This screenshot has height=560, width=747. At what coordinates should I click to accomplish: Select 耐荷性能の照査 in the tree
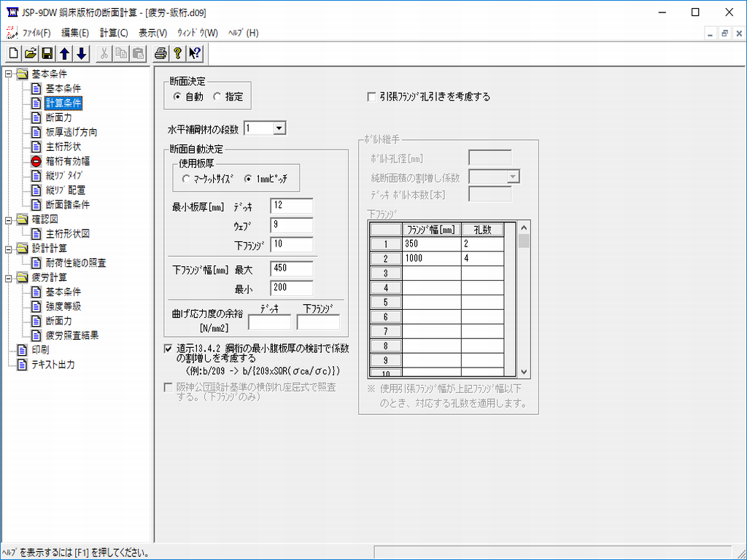click(x=75, y=262)
